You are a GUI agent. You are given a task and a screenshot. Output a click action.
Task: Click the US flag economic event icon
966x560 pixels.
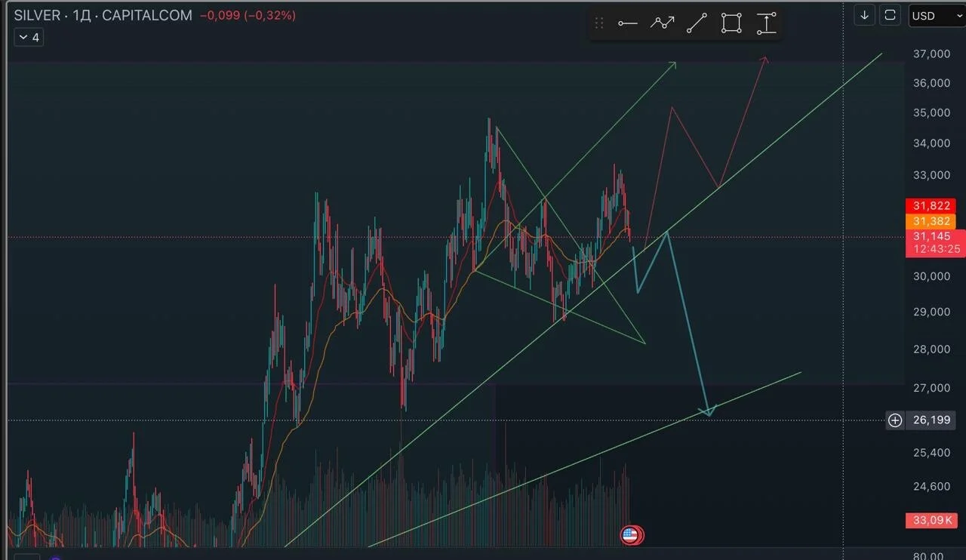point(629,536)
